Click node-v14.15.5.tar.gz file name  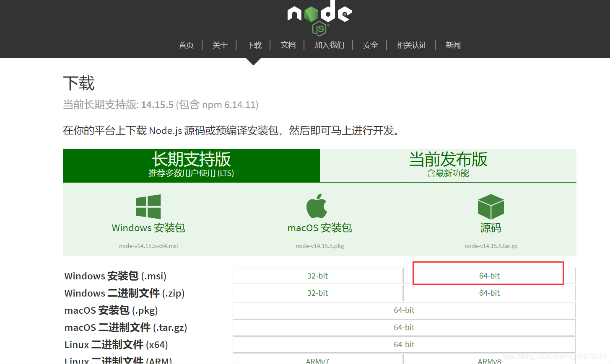point(491,246)
